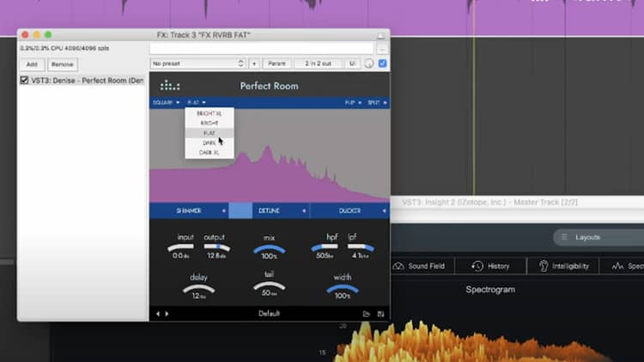Click the tail slider arc
The height and width of the screenshot is (362, 644).
[269, 286]
